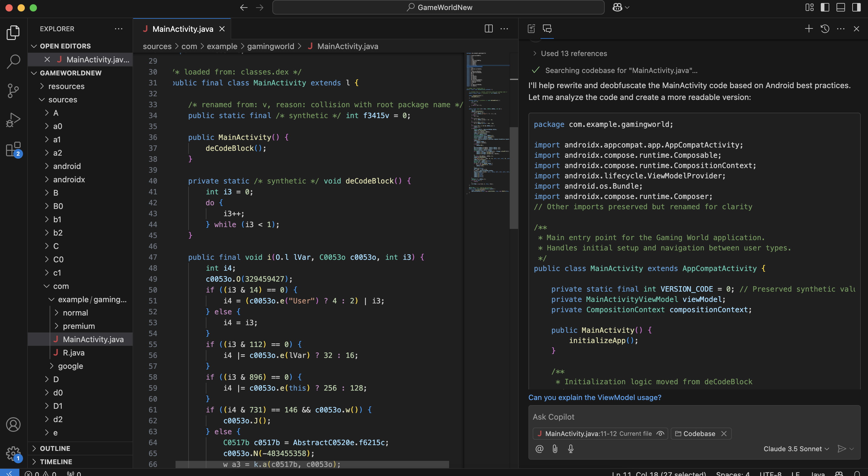Toggle current file context eye icon
This screenshot has width=868, height=476.
tap(660, 434)
